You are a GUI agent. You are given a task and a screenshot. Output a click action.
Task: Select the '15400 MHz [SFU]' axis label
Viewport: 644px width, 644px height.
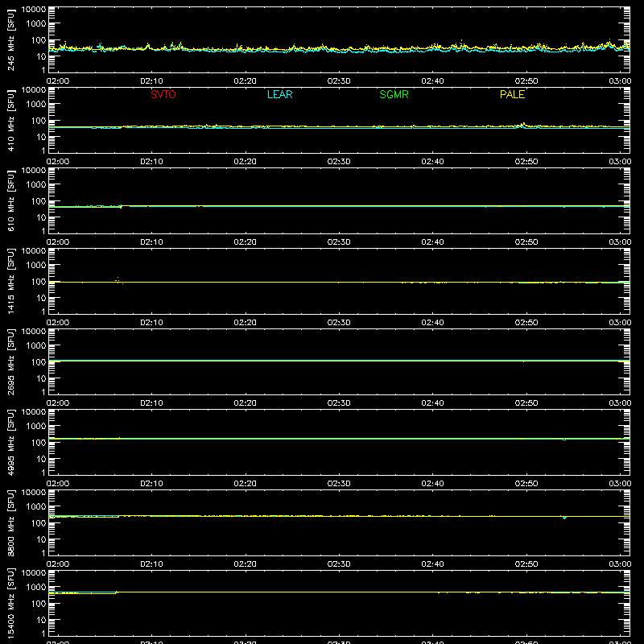[10, 604]
